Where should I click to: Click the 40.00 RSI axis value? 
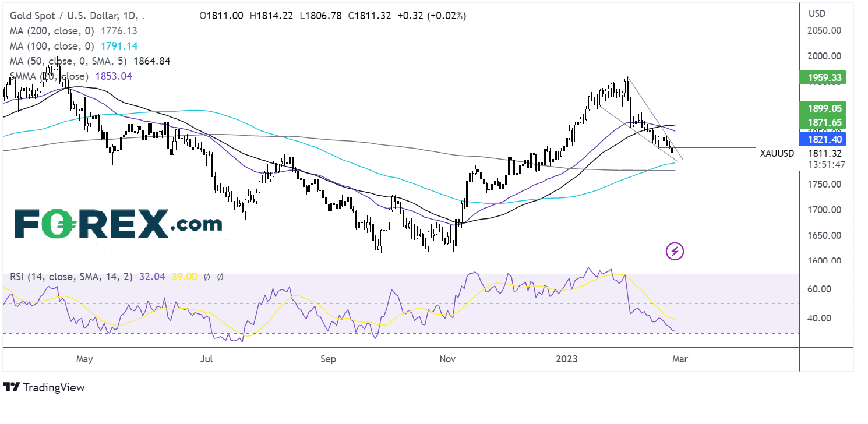pos(818,318)
